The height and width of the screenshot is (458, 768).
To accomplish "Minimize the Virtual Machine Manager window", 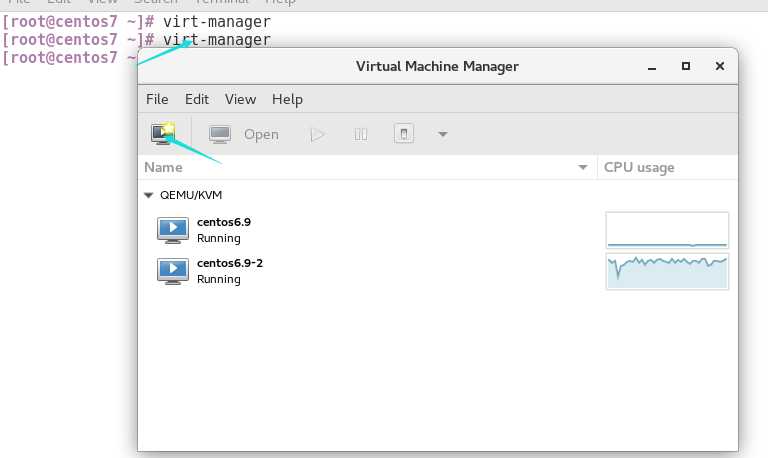I will tap(651, 67).
